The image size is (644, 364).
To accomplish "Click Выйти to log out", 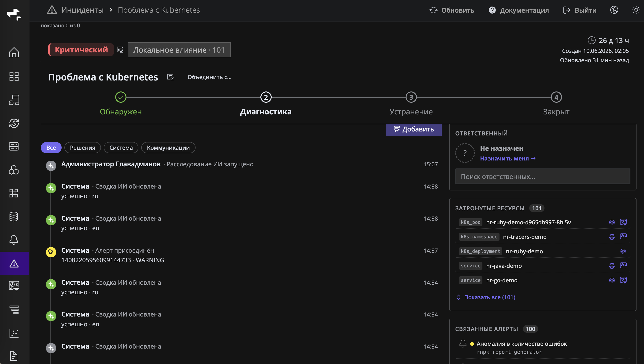I will click(x=580, y=10).
